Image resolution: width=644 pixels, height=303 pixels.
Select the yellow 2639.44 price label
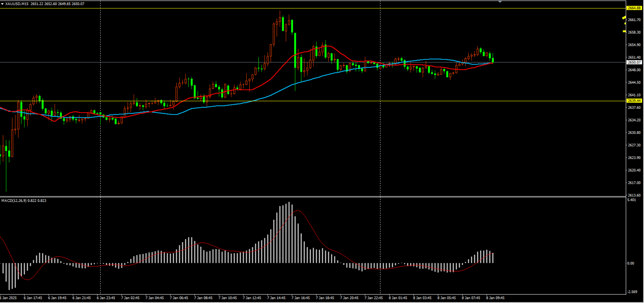[634, 101]
